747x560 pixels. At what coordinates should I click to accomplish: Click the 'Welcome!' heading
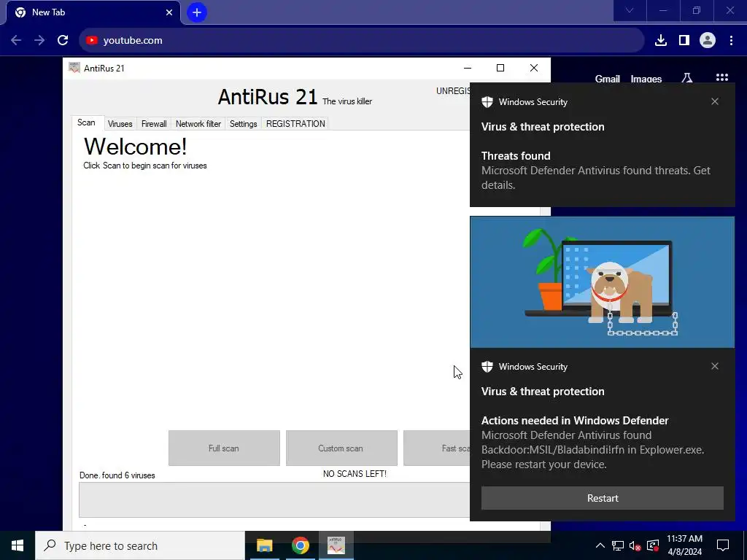pos(135,146)
